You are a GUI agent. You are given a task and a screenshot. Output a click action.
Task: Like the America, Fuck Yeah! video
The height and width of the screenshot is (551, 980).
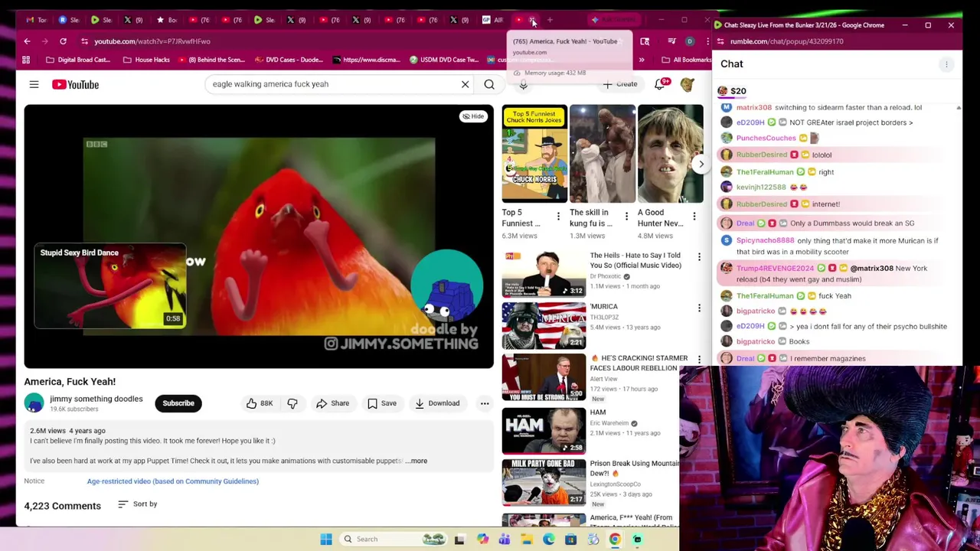pos(260,403)
